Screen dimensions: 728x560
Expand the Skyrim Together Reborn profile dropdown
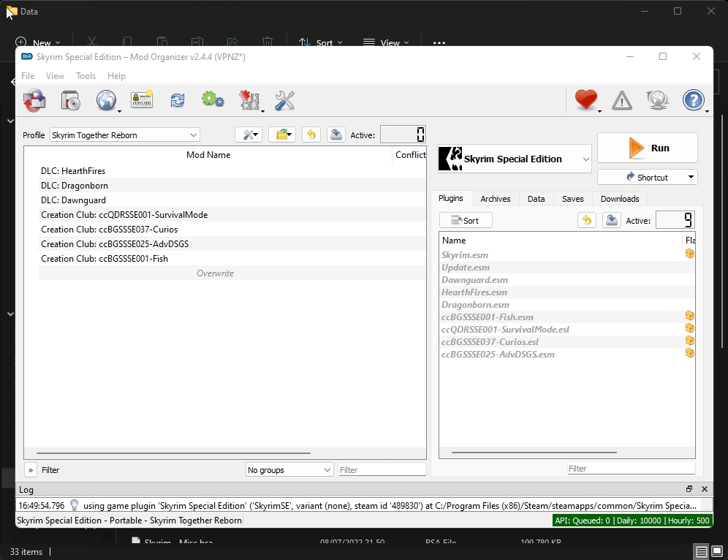tap(125, 135)
